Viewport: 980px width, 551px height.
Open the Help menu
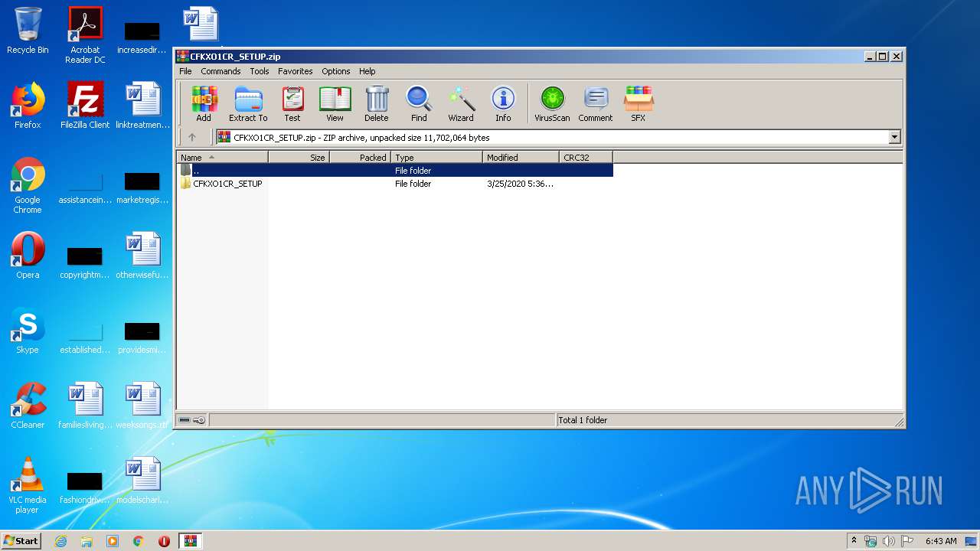point(367,71)
